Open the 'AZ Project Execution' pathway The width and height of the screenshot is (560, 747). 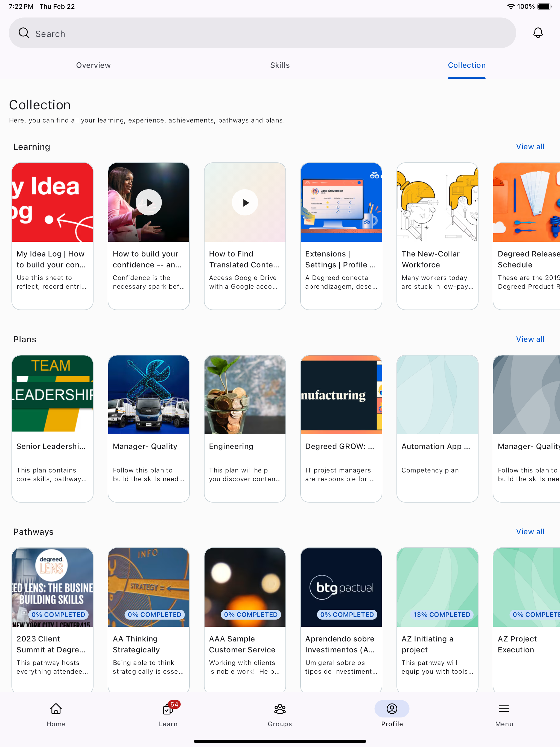click(527, 620)
